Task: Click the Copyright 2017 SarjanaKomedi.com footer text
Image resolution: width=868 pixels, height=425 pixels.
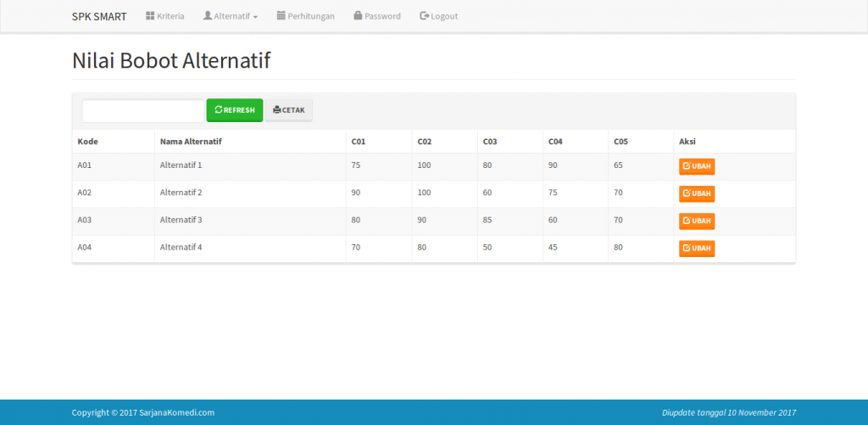Action: 142,412
